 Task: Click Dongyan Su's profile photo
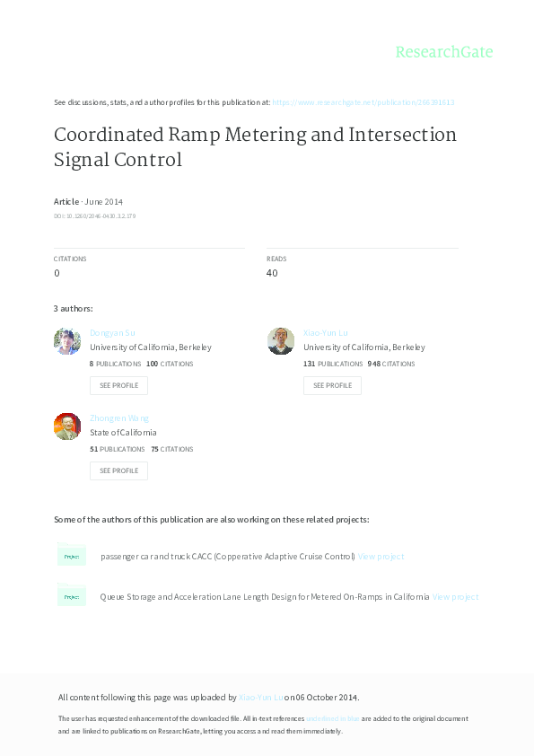point(67,341)
